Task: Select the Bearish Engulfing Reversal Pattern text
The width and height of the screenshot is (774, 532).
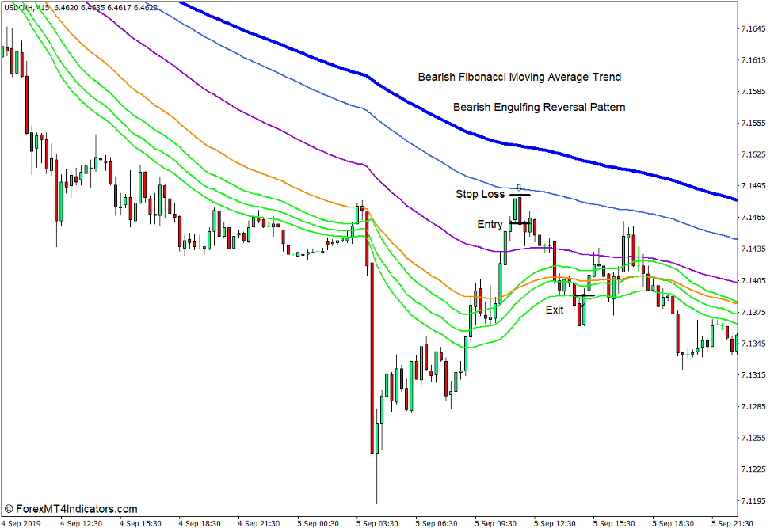Action: [x=540, y=107]
